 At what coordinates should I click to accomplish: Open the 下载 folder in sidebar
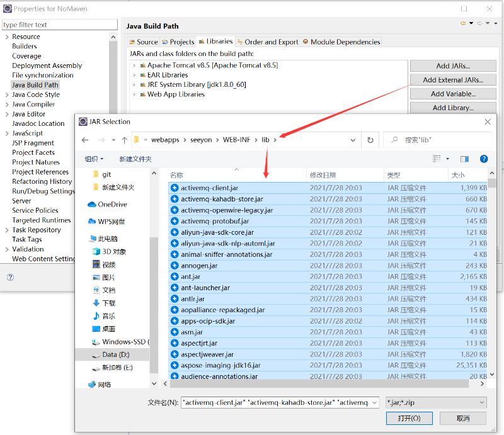click(108, 303)
